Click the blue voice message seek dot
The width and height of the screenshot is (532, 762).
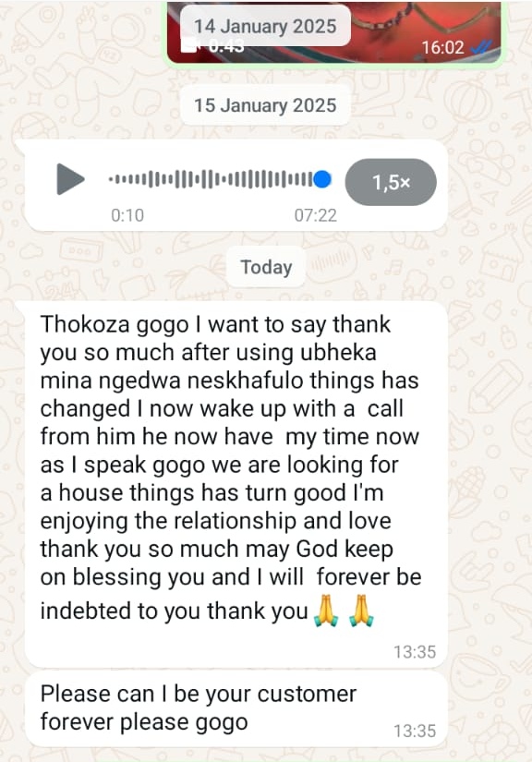[x=322, y=179]
